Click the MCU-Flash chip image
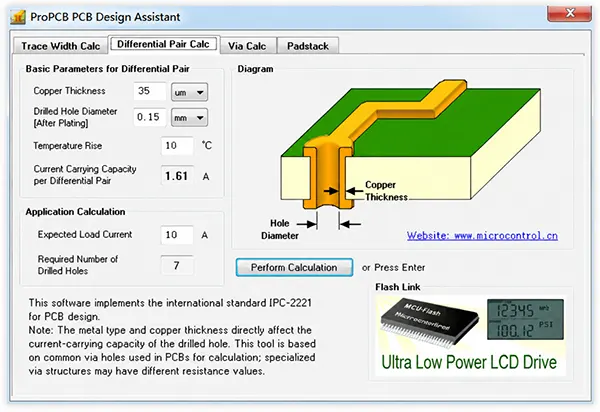Viewport: 600px width, 412px height. pyautogui.click(x=429, y=324)
